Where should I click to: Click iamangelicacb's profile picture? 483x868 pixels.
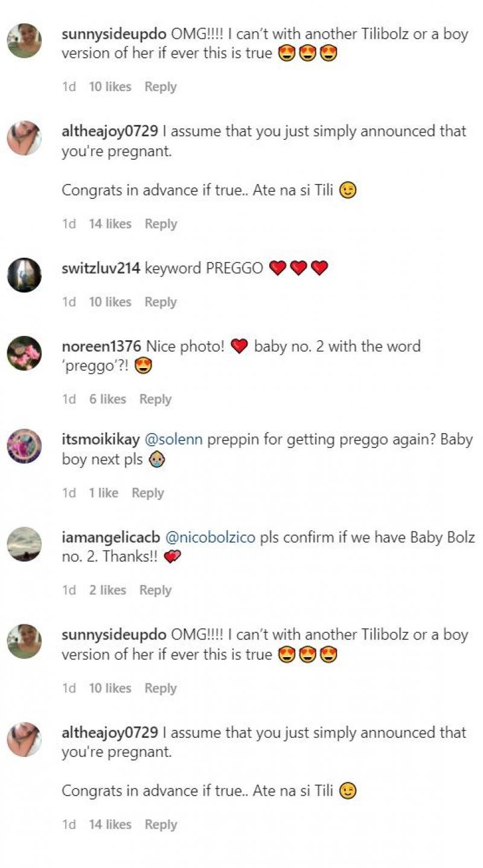coord(24,544)
